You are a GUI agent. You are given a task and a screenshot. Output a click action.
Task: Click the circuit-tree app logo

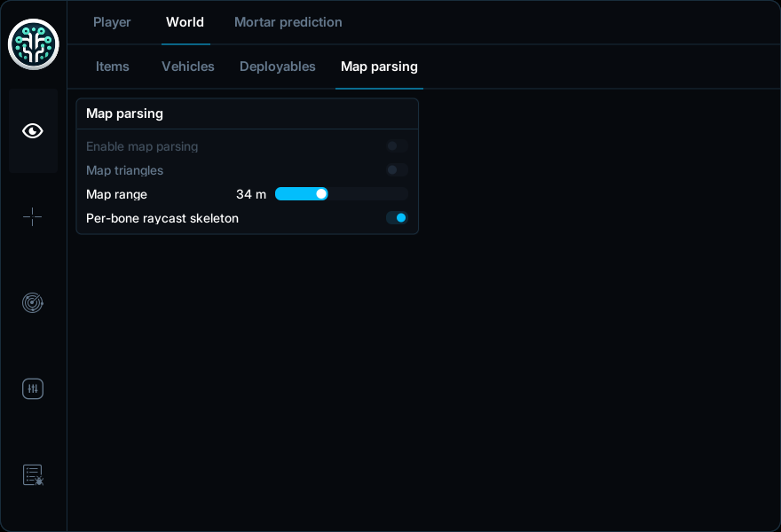(34, 44)
